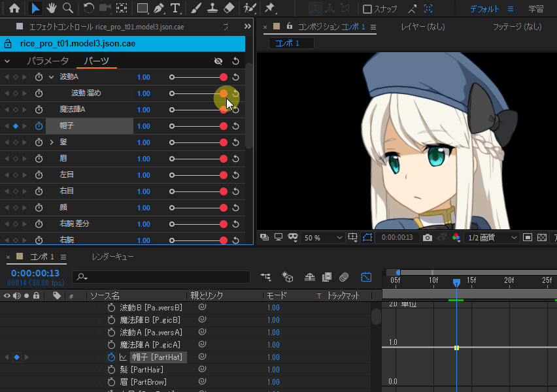Select the Type (T) tool

point(175,8)
